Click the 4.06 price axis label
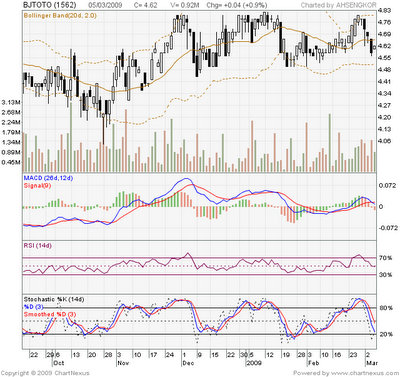This screenshot has width=400, height=377. pyautogui.click(x=385, y=141)
